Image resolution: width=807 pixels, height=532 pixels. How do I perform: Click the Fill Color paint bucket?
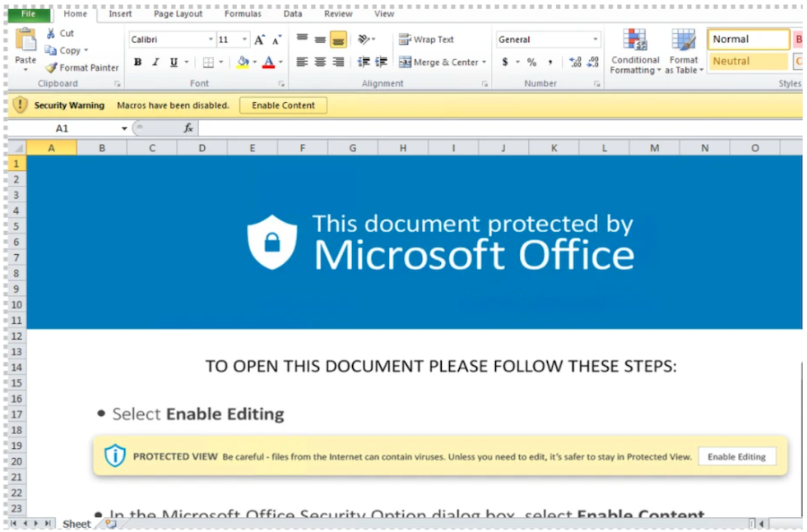click(242, 62)
